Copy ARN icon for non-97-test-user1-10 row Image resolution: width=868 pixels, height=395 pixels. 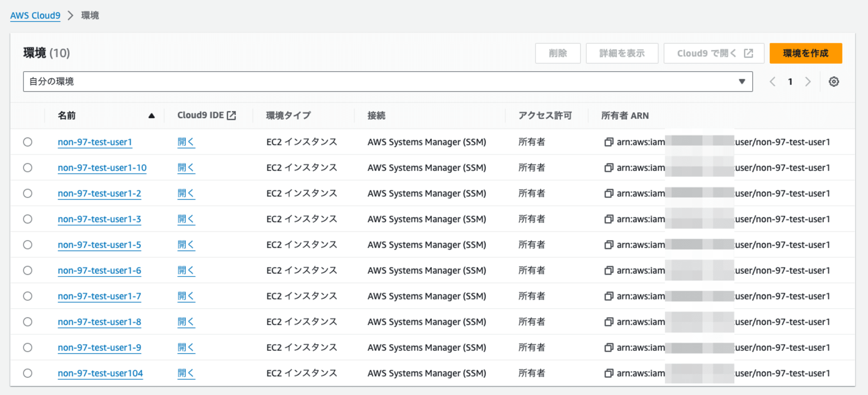click(x=609, y=168)
